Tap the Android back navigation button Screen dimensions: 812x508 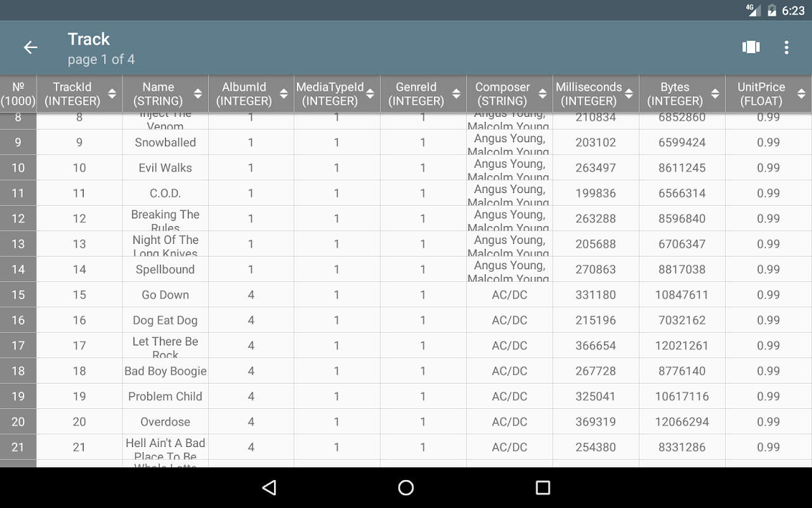pos(269,487)
